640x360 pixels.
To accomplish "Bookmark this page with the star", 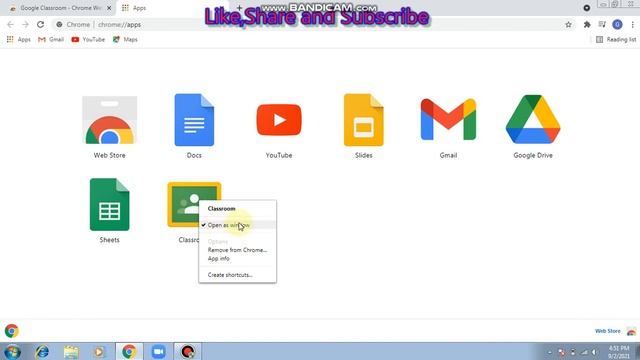I will tap(568, 24).
